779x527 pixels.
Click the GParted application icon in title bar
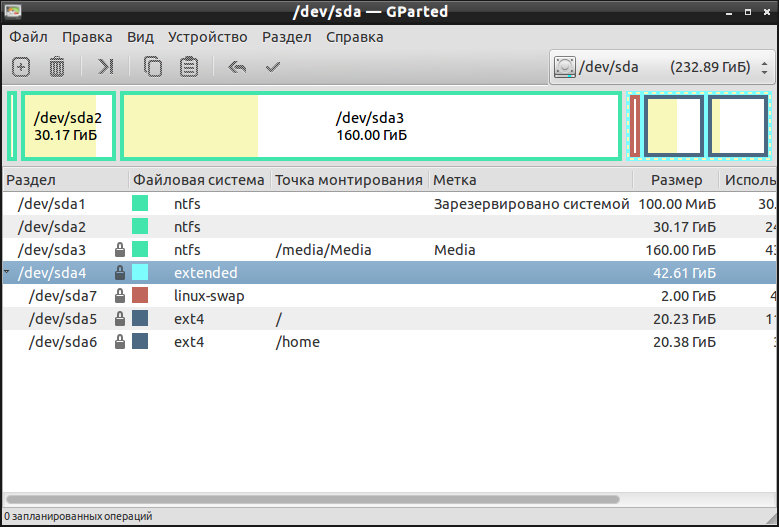point(12,10)
